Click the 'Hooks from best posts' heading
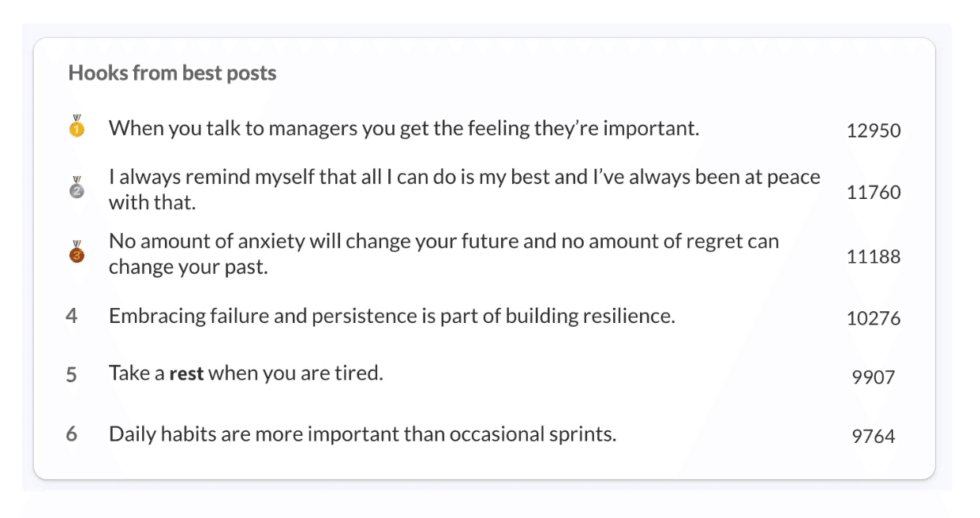This screenshot has width=980, height=518. pyautogui.click(x=172, y=73)
